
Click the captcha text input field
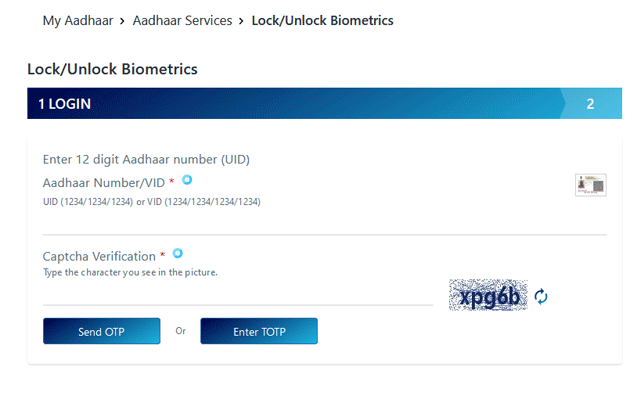coord(237,295)
